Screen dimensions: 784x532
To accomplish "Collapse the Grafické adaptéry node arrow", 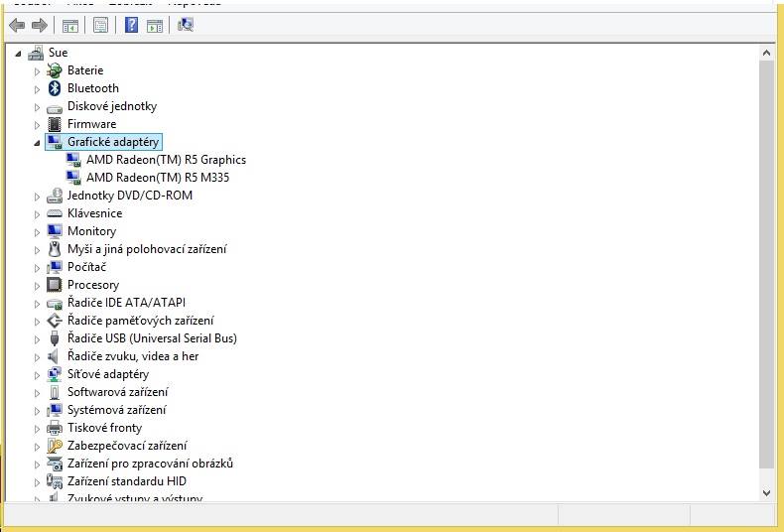I will click(x=37, y=143).
